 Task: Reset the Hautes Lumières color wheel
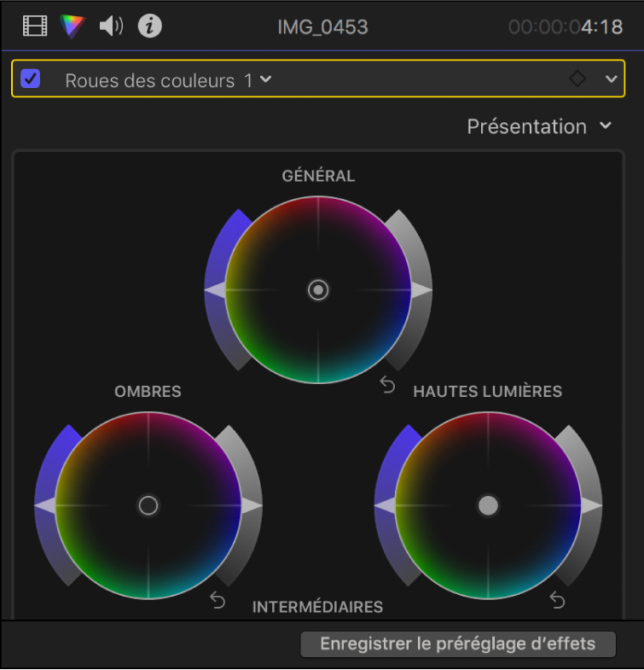[x=557, y=600]
